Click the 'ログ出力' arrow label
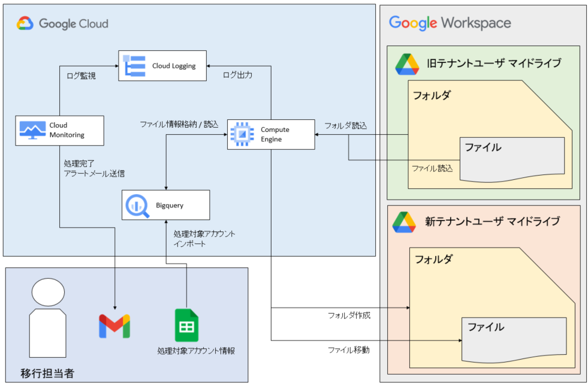Viewport: 588px width, 386px height. pos(237,75)
